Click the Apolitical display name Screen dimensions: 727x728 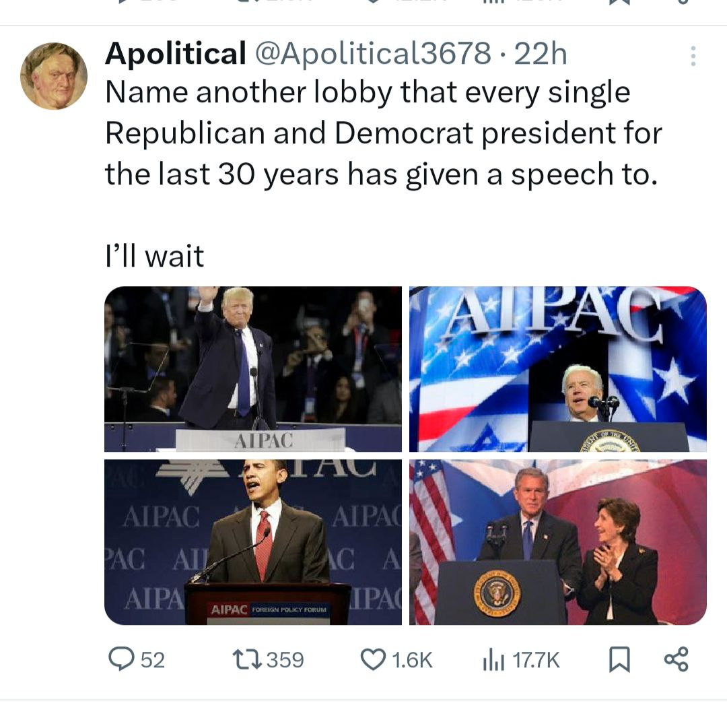click(x=175, y=54)
